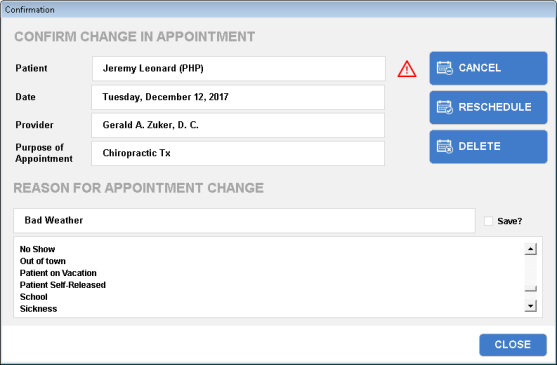Choose Sickness from reasons list
Image resolution: width=557 pixels, height=365 pixels.
coord(38,309)
